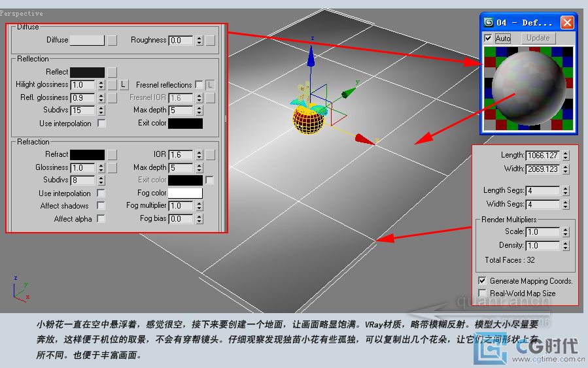Enable the Affect shadows checkbox
Image resolution: width=588 pixels, height=368 pixels.
(x=101, y=205)
